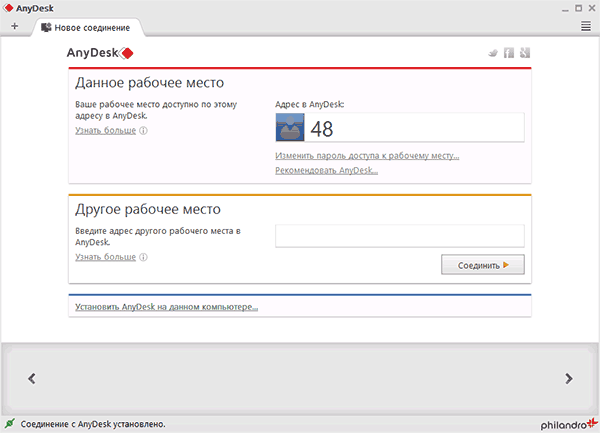Click info icon in Другое рабочее место section
The height and width of the screenshot is (433, 600).
tap(144, 257)
